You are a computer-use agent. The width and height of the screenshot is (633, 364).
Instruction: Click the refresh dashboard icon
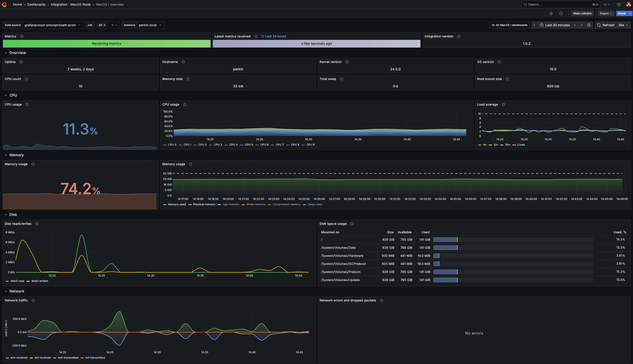point(599,25)
